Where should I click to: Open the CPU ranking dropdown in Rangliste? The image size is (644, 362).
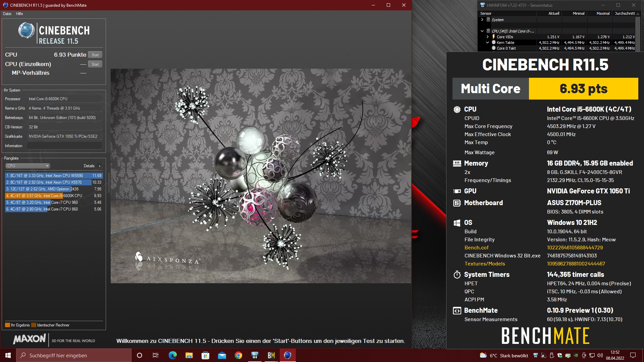(x=28, y=166)
